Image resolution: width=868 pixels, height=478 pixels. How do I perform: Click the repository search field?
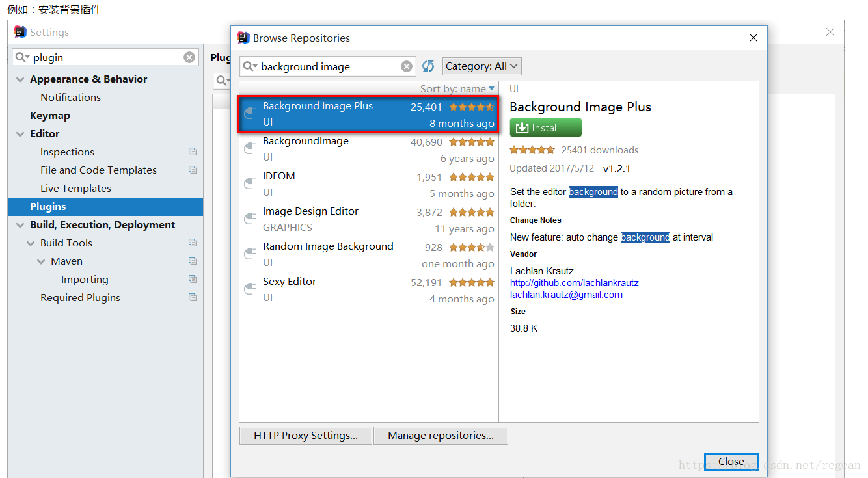click(x=329, y=66)
